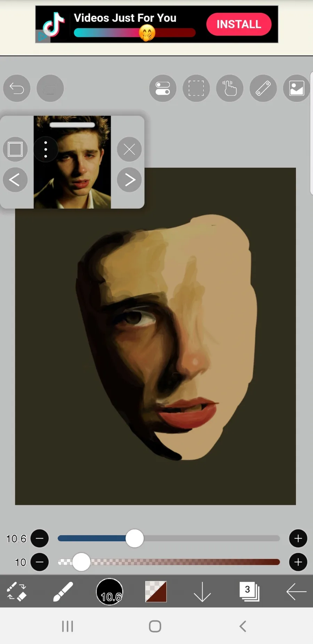Open the toggle switches settings icon
Screen dimensions: 313x644
163,88
